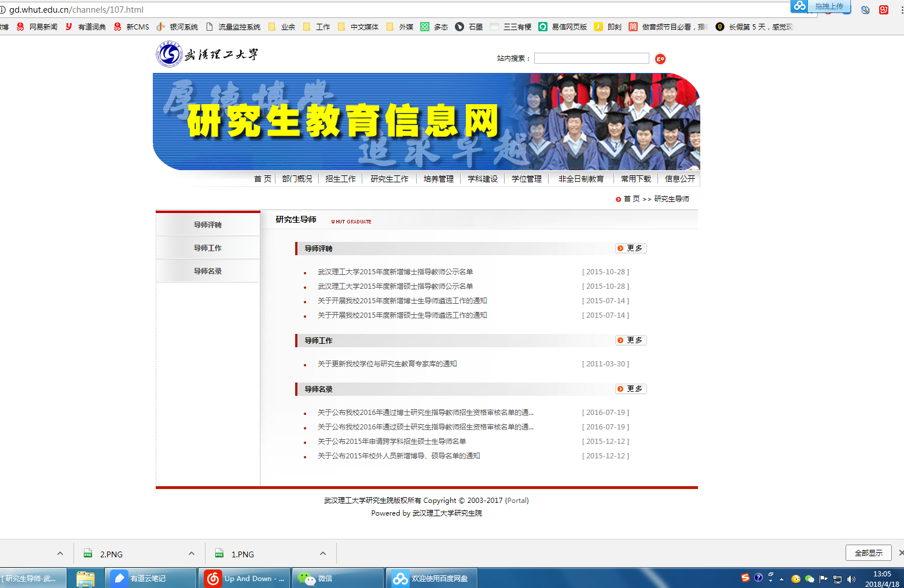Screen dimensions: 904x588
Task: Show hidden system tray icons
Action: [781, 579]
